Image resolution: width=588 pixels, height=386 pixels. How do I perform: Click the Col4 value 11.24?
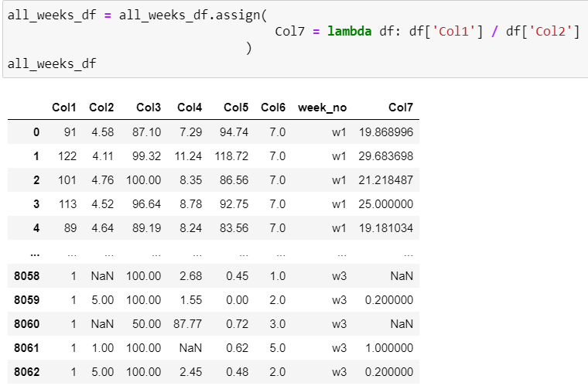[188, 156]
